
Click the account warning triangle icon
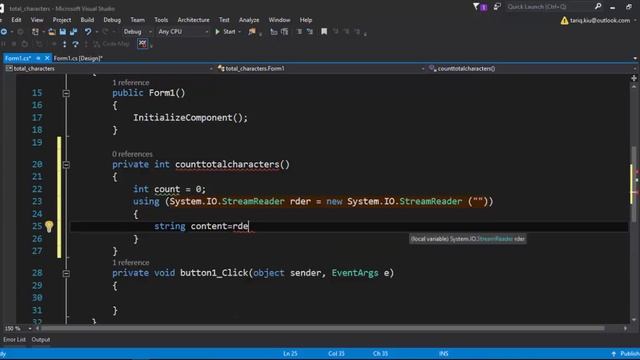[x=564, y=20]
